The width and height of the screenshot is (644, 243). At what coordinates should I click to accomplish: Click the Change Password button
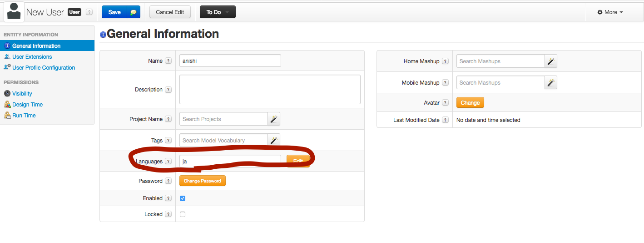(203, 181)
